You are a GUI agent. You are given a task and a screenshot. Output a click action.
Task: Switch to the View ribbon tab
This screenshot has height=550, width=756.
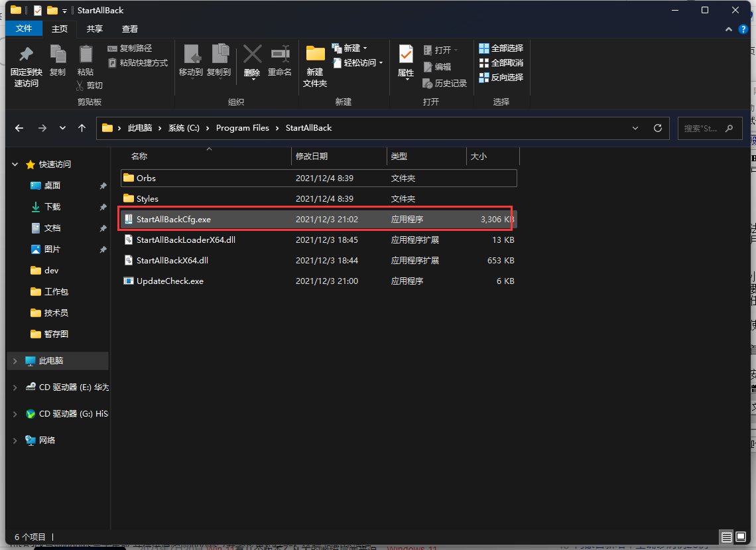pyautogui.click(x=130, y=29)
